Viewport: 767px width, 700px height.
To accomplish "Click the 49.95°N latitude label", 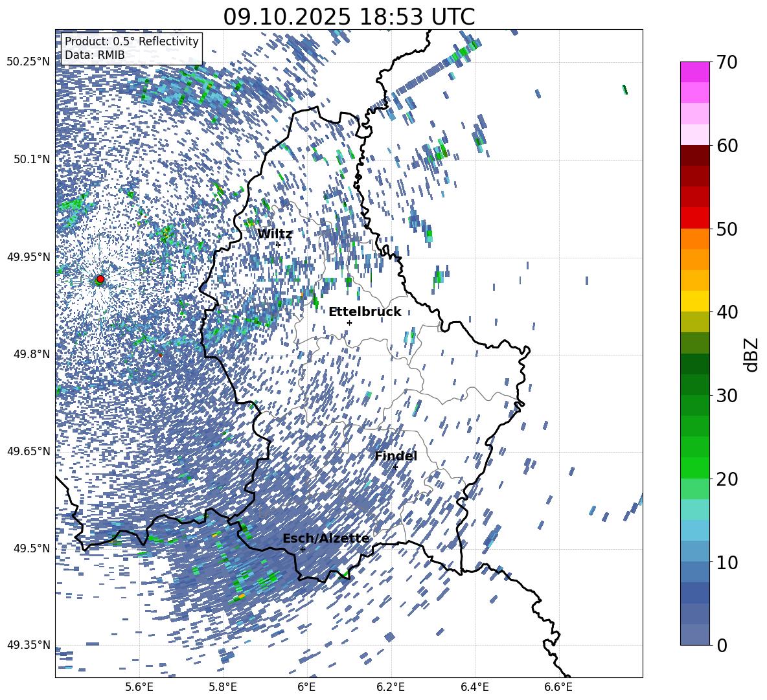I will point(29,256).
